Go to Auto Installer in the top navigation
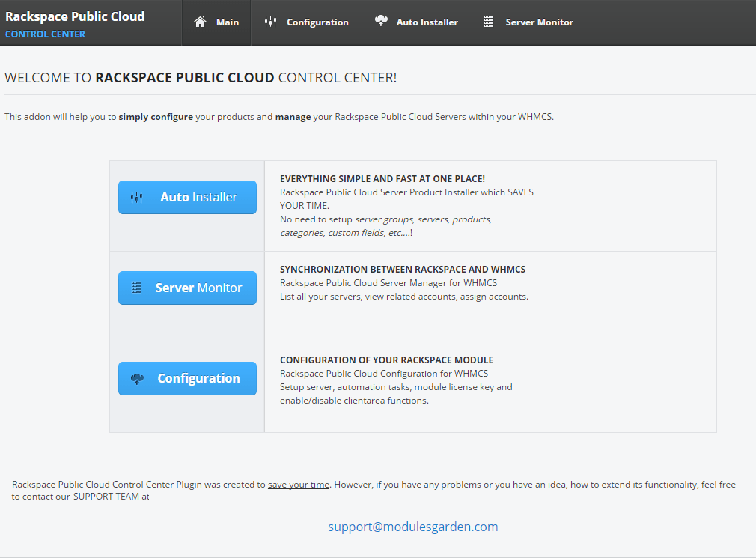756x558 pixels. [x=417, y=22]
